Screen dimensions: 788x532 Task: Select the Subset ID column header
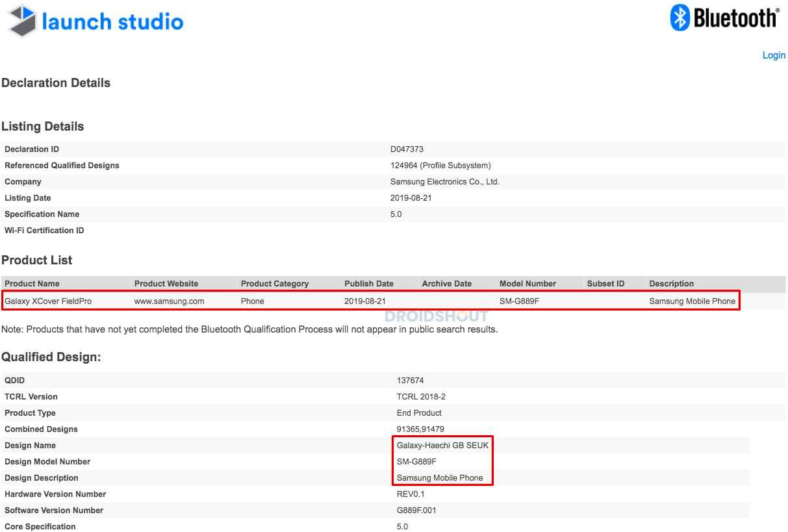605,284
